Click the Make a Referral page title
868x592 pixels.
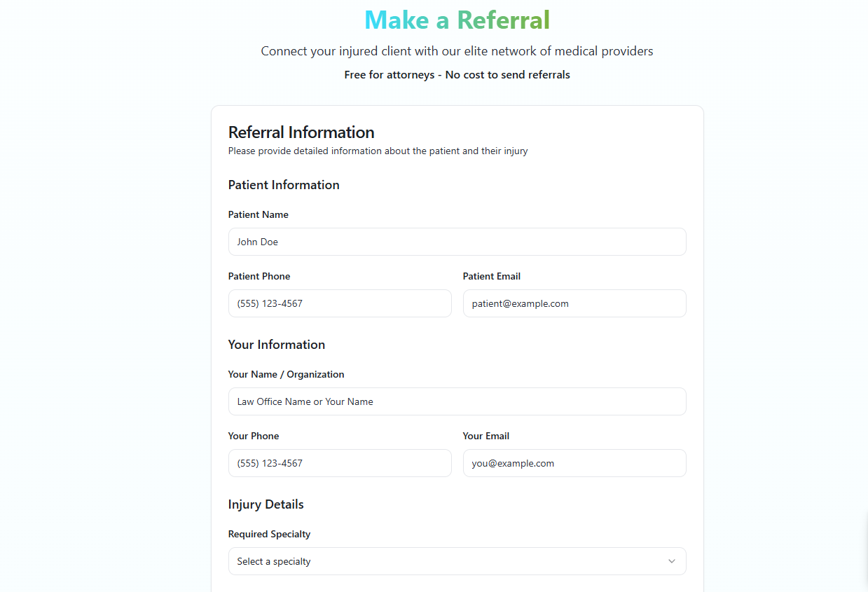457,20
